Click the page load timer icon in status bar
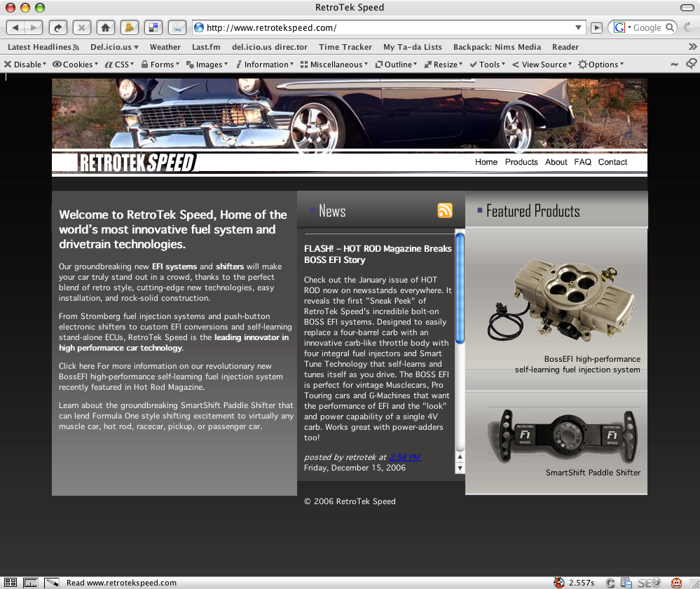700x589 pixels. tap(559, 582)
